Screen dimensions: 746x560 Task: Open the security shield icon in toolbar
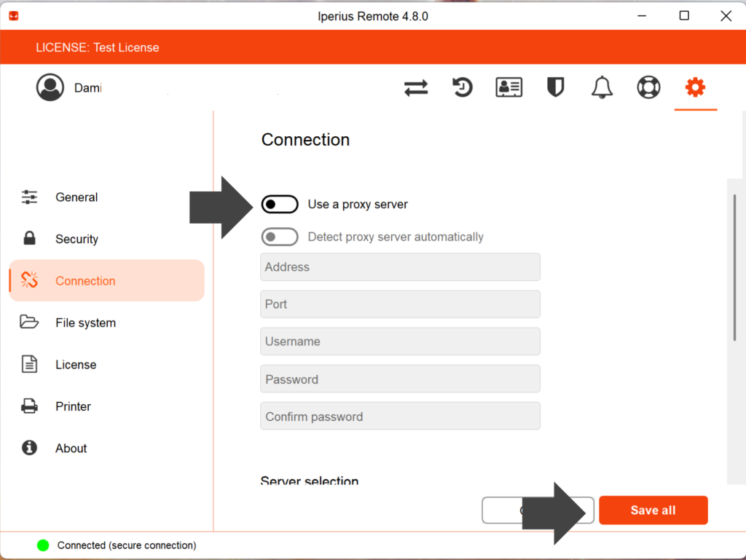tap(555, 87)
